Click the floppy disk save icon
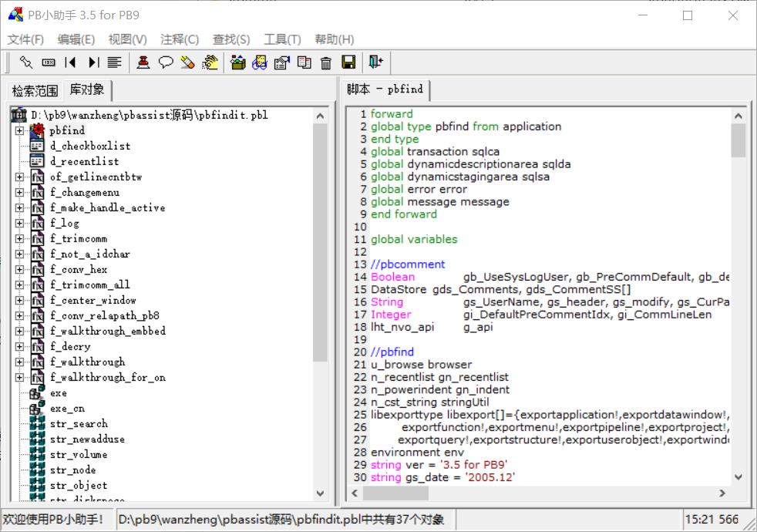Screen dimensions: 757x532 (x=348, y=62)
